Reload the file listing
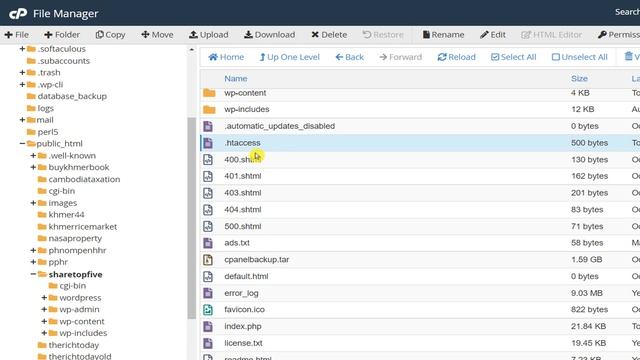The image size is (640, 360). [x=456, y=57]
